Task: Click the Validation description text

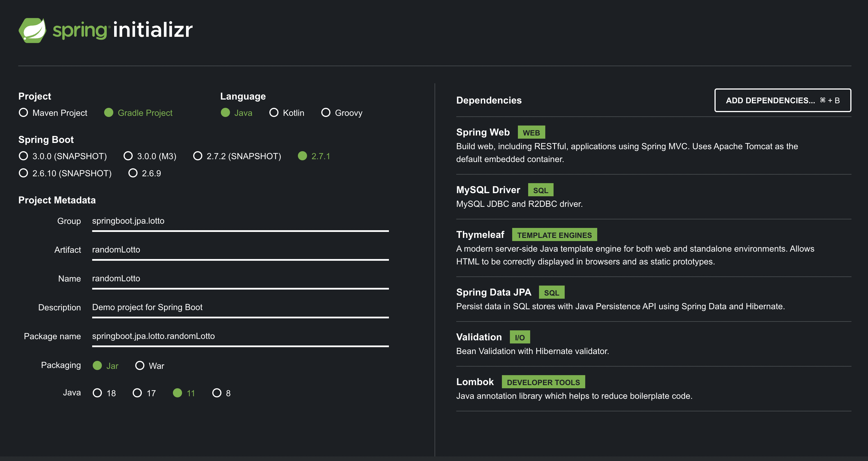Action: pos(532,351)
